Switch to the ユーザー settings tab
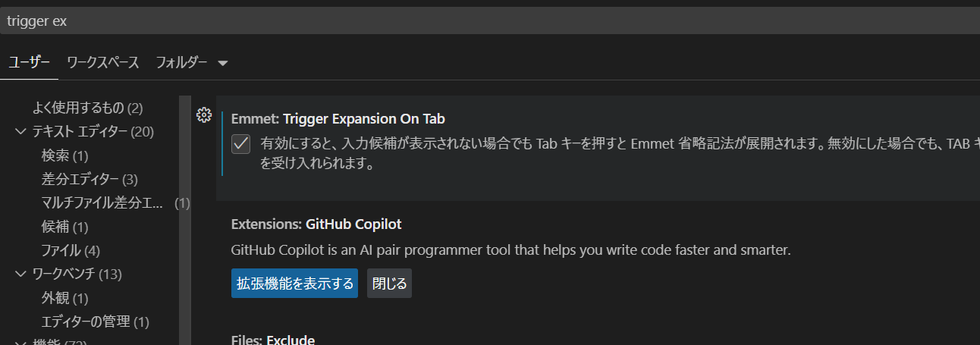The height and width of the screenshot is (345, 980). click(x=30, y=63)
